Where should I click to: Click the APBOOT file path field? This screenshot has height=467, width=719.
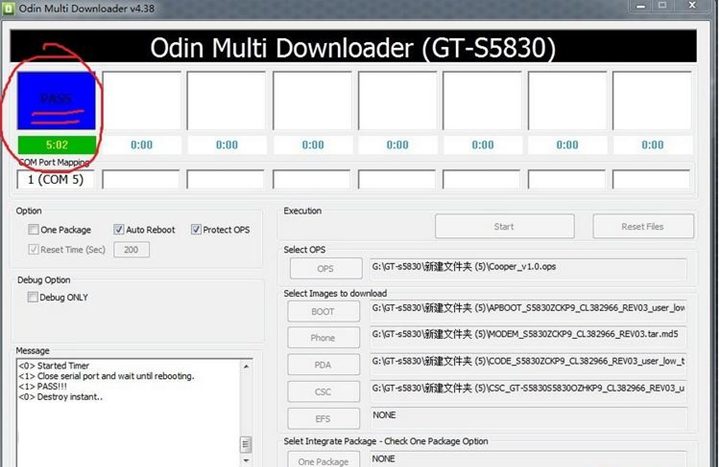528,310
